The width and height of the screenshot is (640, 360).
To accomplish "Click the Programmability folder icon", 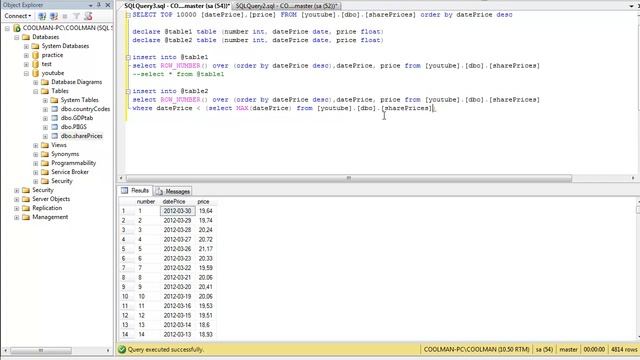I will (x=45, y=163).
